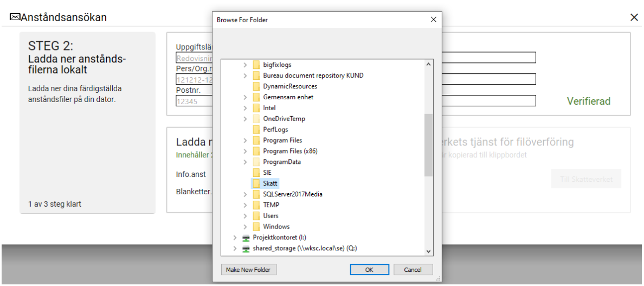Close the Anståndsansökan window
Viewport: 644px width, 286px height.
pos(634,17)
